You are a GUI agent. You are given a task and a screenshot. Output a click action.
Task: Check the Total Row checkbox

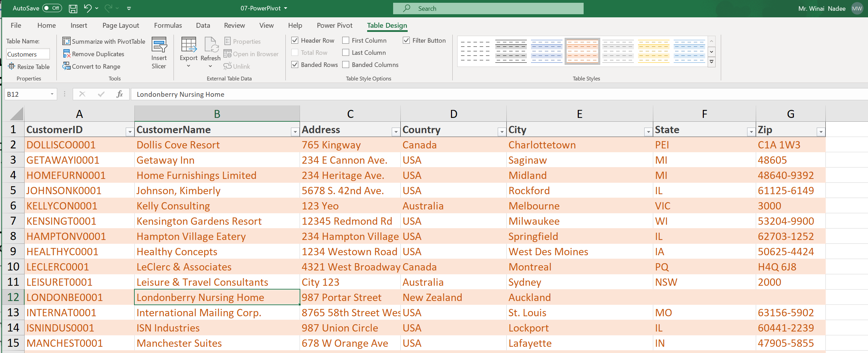(x=295, y=52)
